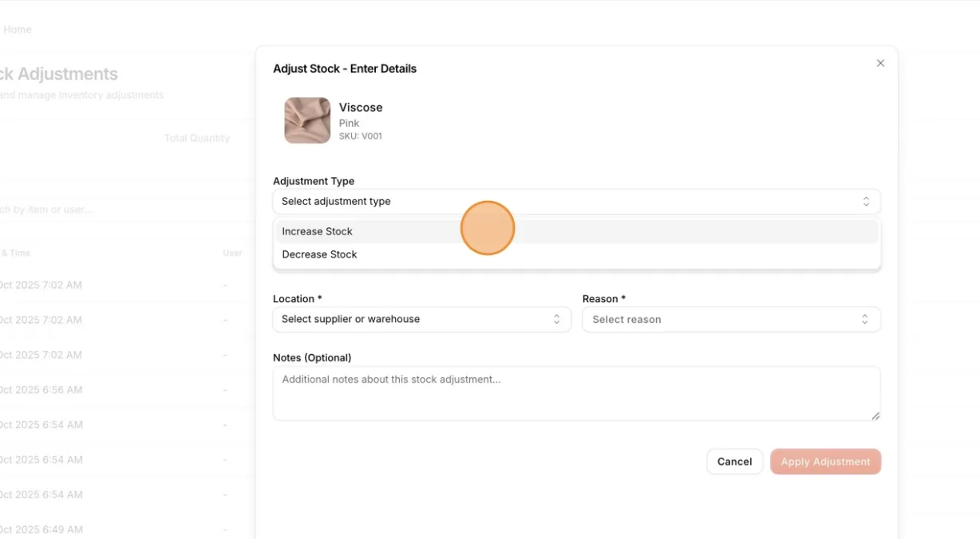Click the Notes additional notes text area
Viewport: 980px width, 539px height.
click(576, 393)
